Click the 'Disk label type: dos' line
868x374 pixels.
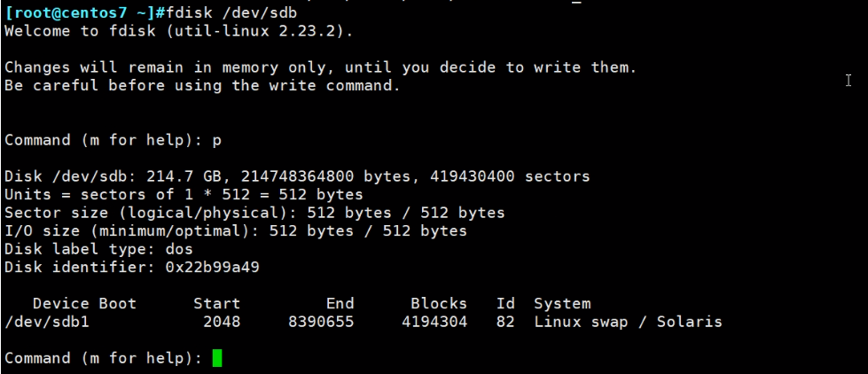[98, 249]
